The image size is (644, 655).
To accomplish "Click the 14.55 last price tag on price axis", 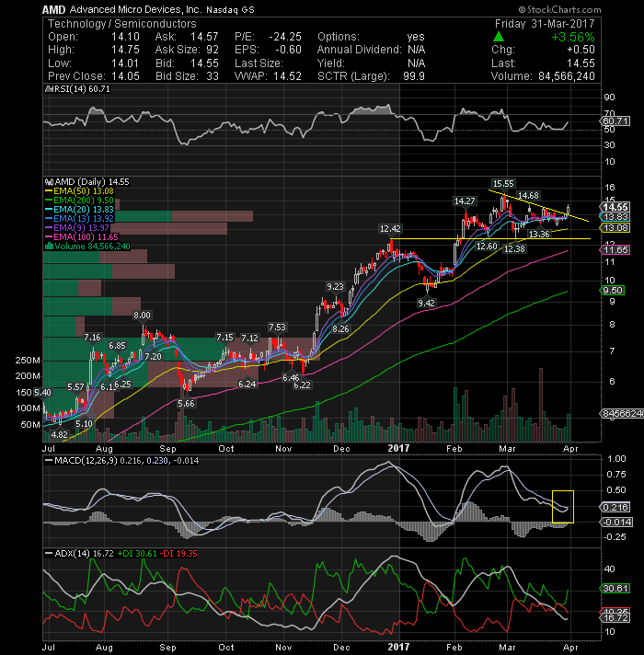I will coord(615,207).
